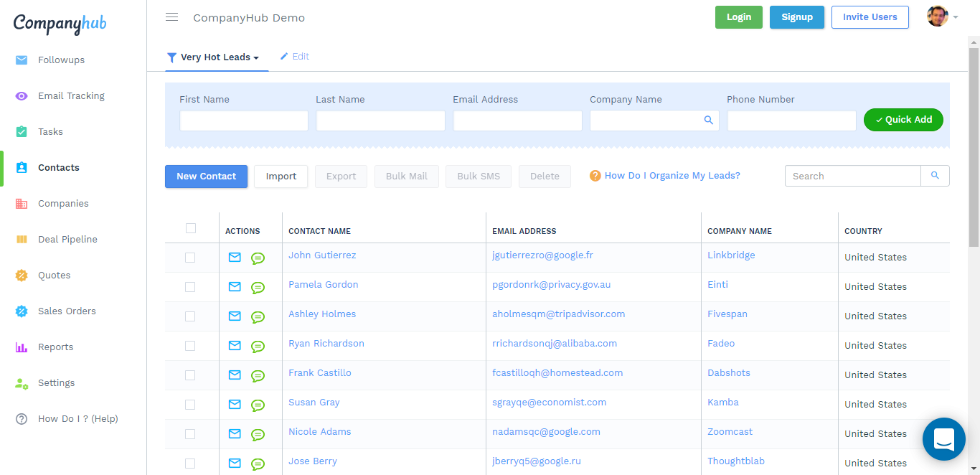Navigate to Tasks section
The width and height of the screenshot is (980, 475).
pos(50,132)
